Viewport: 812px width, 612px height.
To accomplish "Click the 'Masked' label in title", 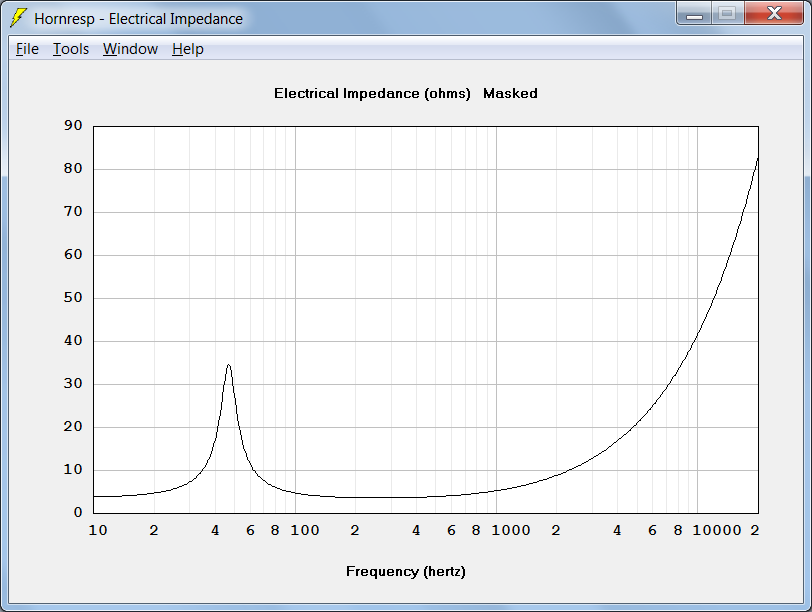I will 510,94.
